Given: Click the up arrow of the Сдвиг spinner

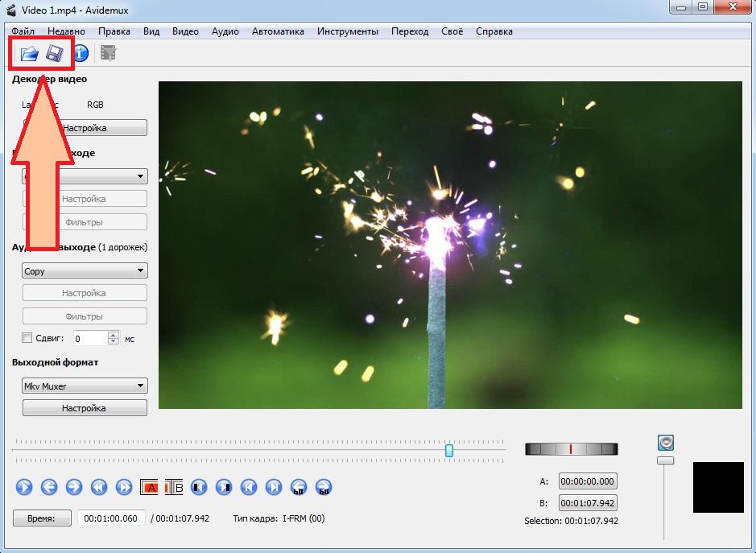Looking at the screenshot, I should point(114,336).
